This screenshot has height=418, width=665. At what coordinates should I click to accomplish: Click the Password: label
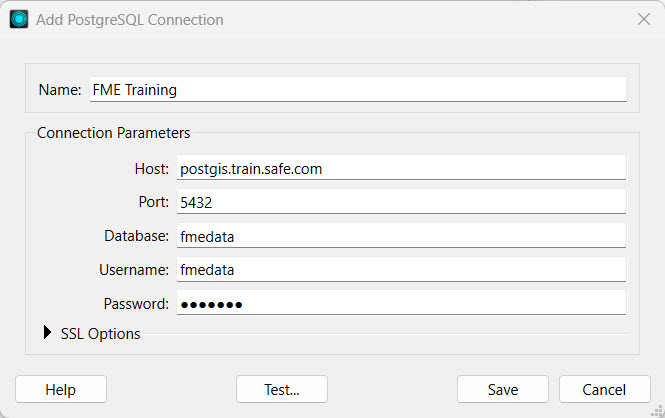[x=136, y=304]
